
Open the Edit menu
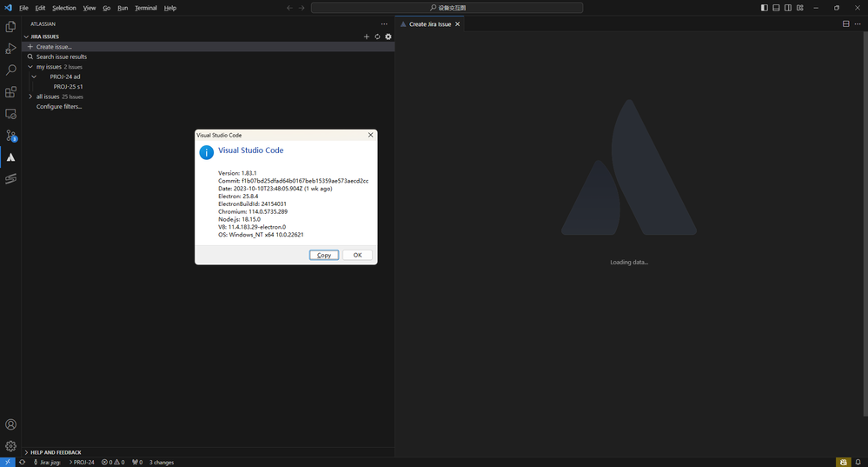tap(41, 8)
